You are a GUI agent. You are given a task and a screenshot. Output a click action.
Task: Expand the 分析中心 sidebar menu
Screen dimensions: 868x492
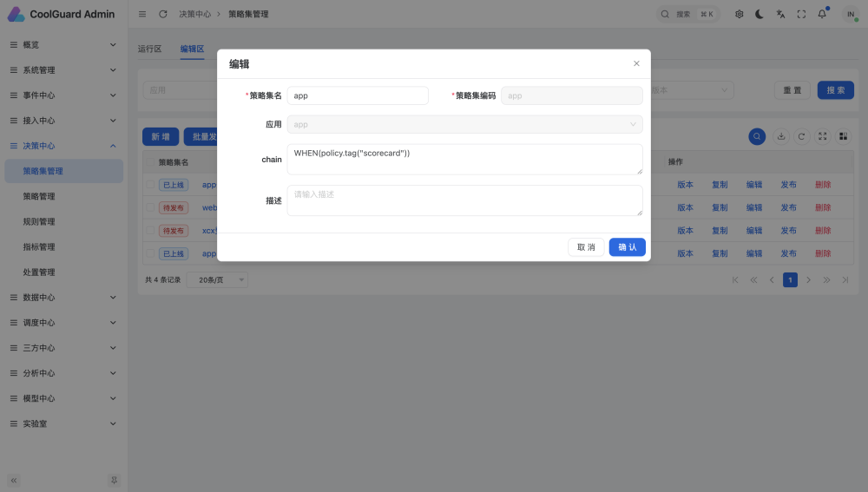click(x=63, y=374)
